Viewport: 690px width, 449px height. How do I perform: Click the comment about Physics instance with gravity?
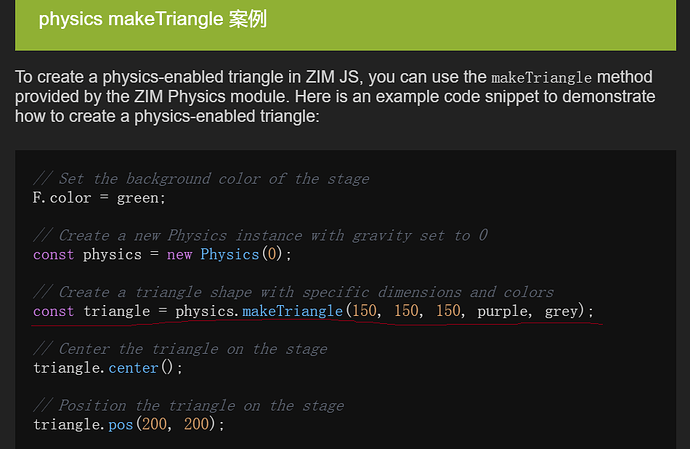[261, 236]
